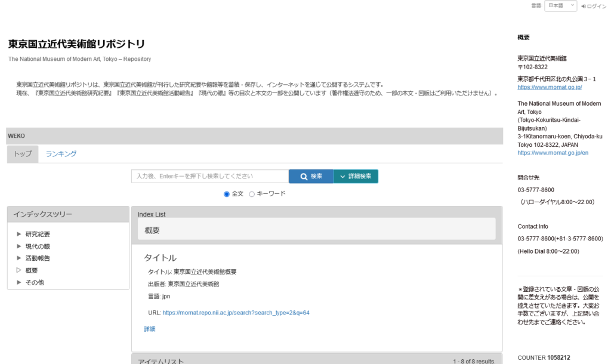Image resolution: width=611 pixels, height=364 pixels.
Task: Click the インデックスツリー panel heading
Action: tap(43, 214)
